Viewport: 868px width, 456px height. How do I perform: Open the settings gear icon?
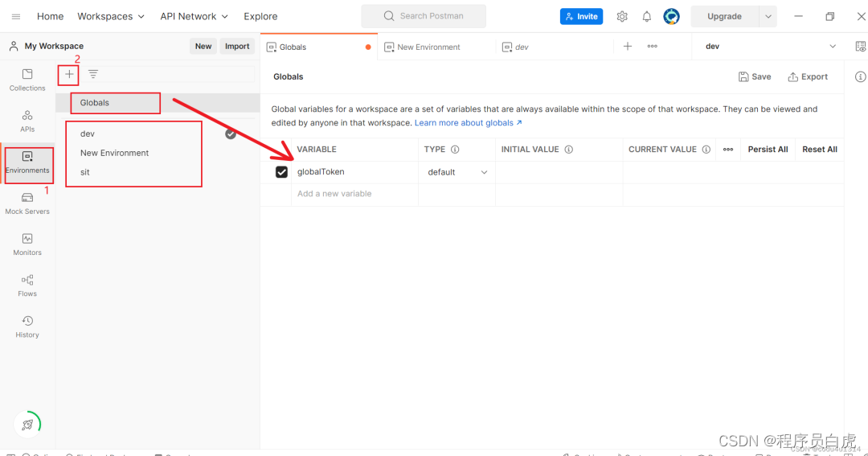pyautogui.click(x=622, y=17)
